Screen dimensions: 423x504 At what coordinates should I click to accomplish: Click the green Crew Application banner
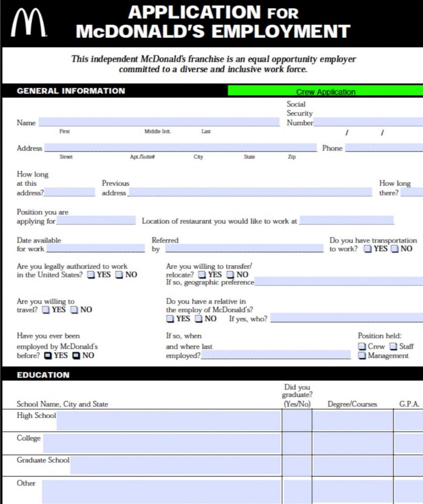click(325, 91)
